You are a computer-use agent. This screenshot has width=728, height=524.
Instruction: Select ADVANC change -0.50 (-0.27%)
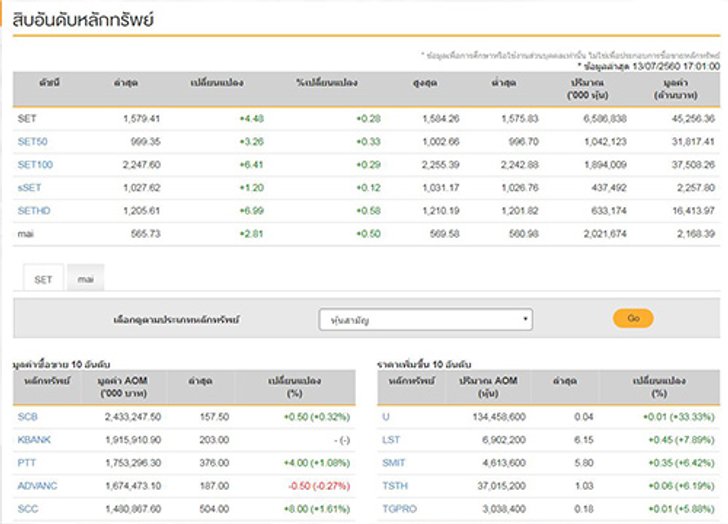tap(319, 486)
